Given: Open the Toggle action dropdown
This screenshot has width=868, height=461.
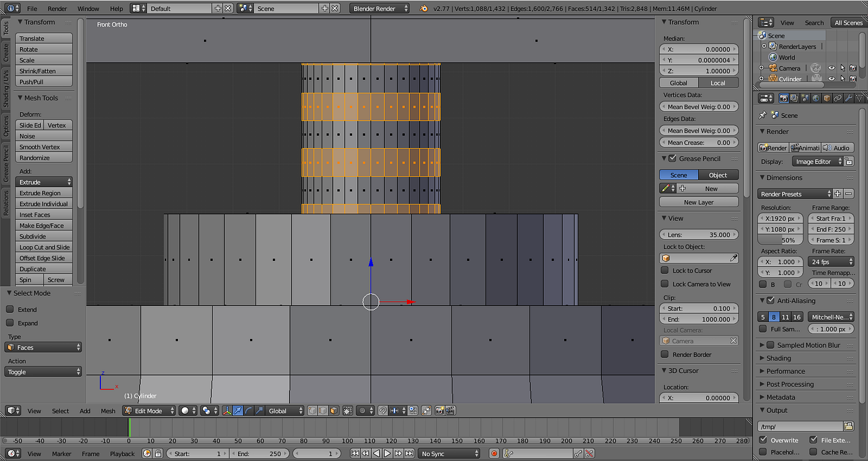Looking at the screenshot, I should (43, 372).
